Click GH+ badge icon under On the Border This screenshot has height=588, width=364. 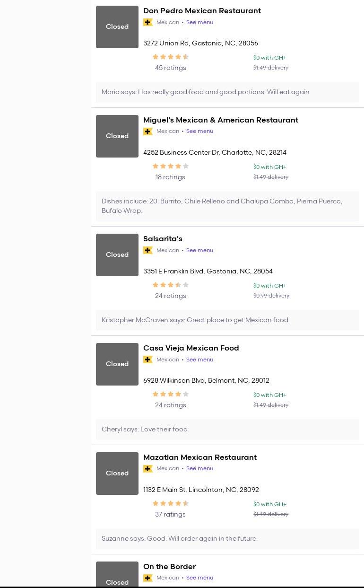pyautogui.click(x=148, y=578)
